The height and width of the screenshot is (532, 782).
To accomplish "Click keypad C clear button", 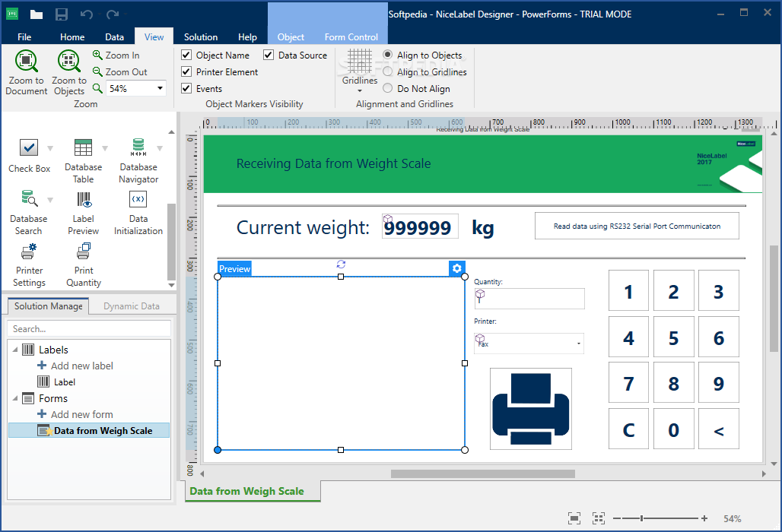I will point(629,429).
